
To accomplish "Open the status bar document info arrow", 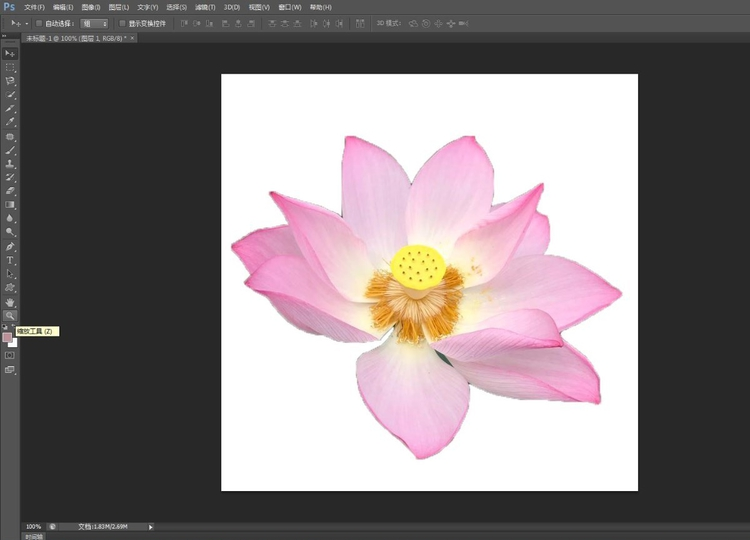I will click(151, 526).
